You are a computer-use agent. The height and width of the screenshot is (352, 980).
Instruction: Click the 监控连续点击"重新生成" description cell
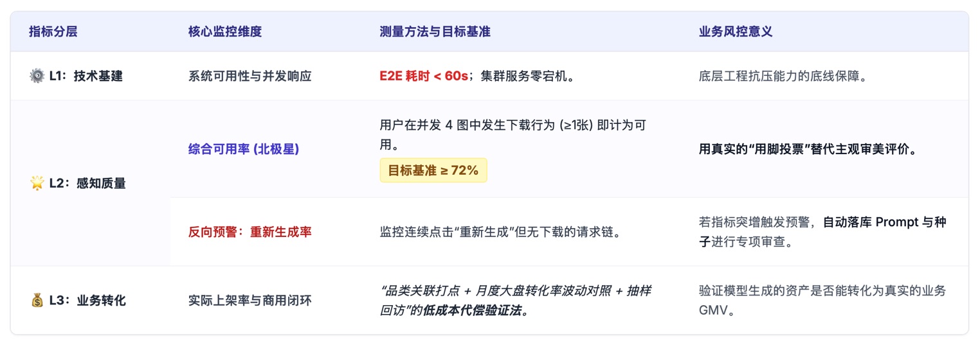(x=500, y=232)
